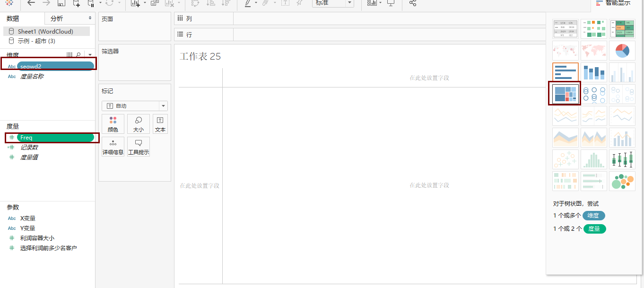Image resolution: width=644 pixels, height=288 pixels.
Task: Add a new data source from toolbar
Action: pos(76,3)
